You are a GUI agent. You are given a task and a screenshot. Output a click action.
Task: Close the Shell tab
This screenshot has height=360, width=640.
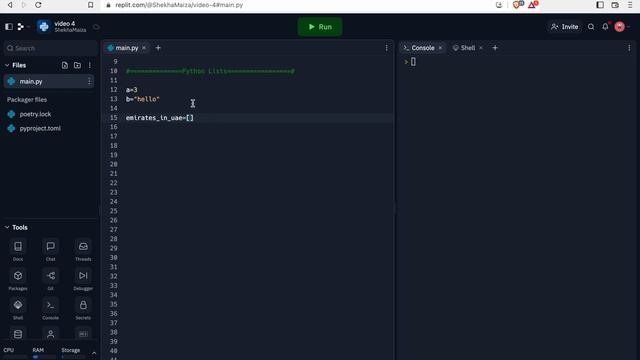481,48
